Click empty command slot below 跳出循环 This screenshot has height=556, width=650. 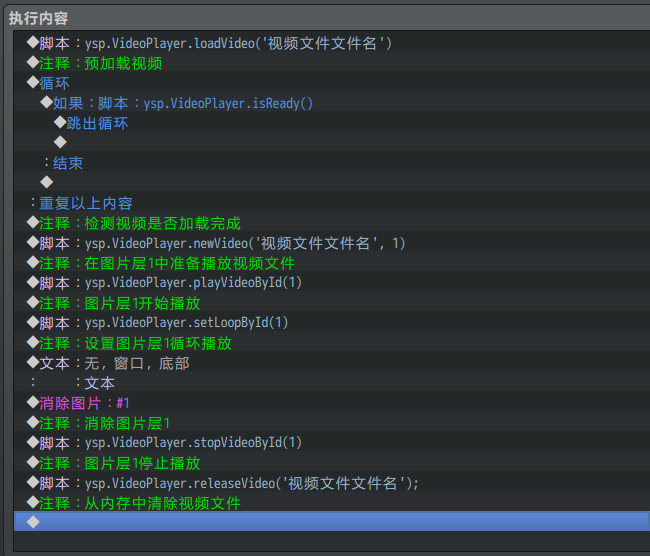[x=332, y=143]
